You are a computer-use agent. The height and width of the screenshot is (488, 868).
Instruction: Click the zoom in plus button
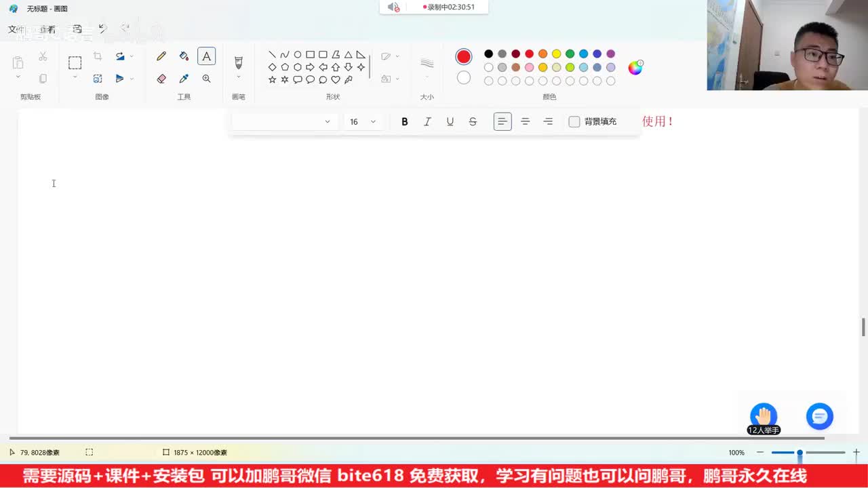(x=856, y=452)
